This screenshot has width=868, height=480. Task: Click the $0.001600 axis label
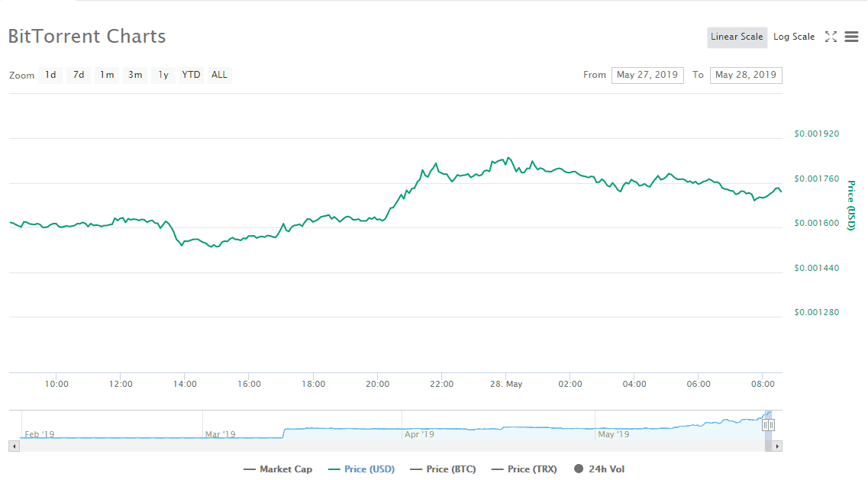(817, 223)
